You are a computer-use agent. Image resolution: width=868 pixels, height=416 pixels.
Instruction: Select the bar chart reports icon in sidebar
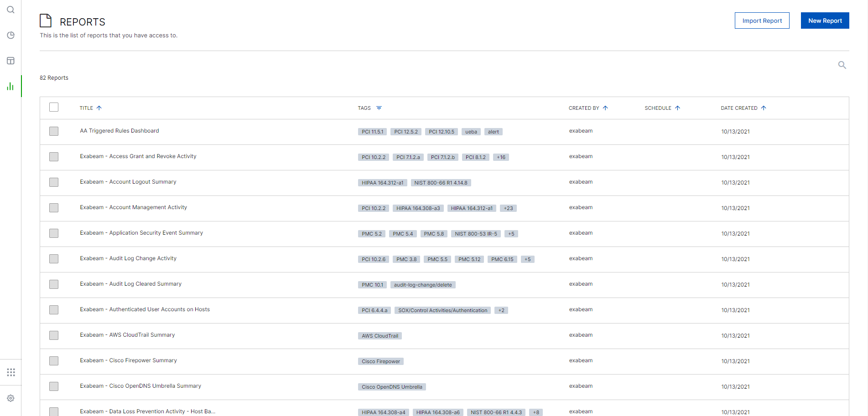(x=10, y=86)
